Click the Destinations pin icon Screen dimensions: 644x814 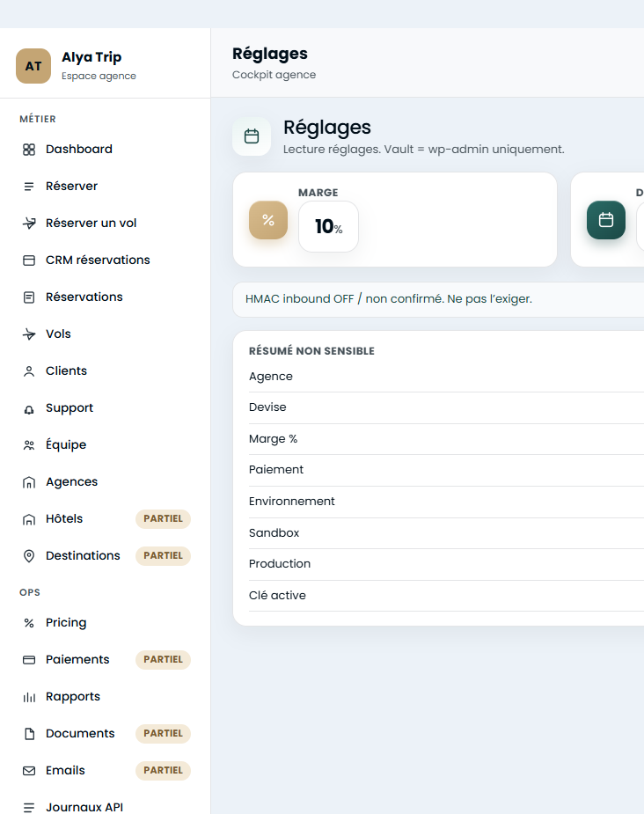29,556
